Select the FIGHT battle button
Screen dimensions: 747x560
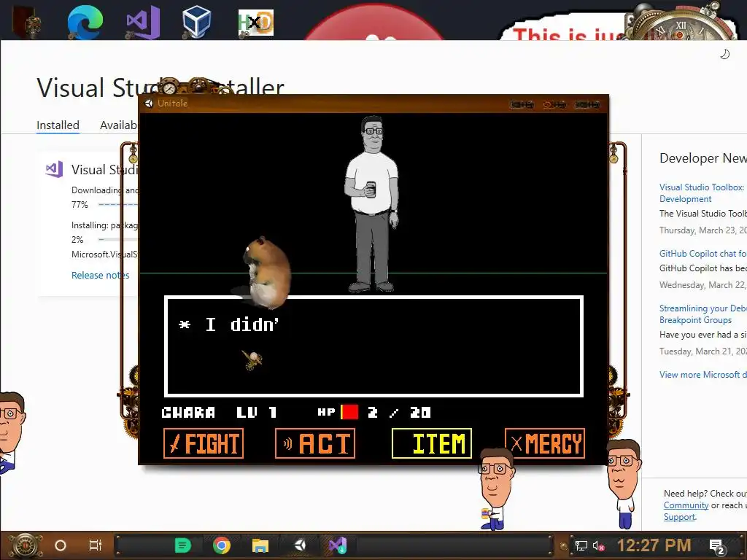coord(204,443)
